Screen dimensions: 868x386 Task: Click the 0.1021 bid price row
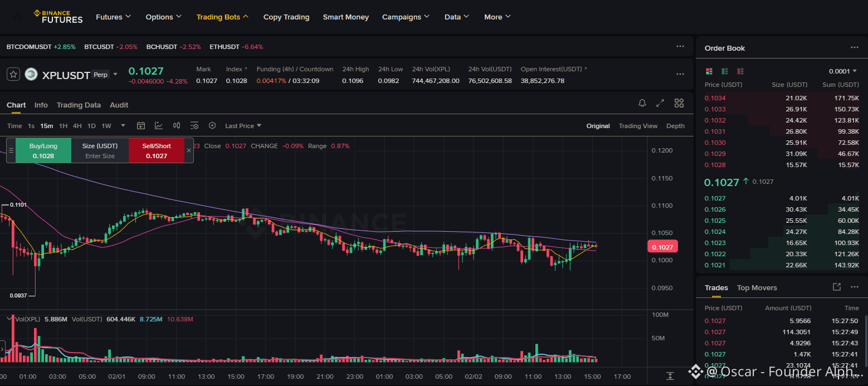pos(782,265)
